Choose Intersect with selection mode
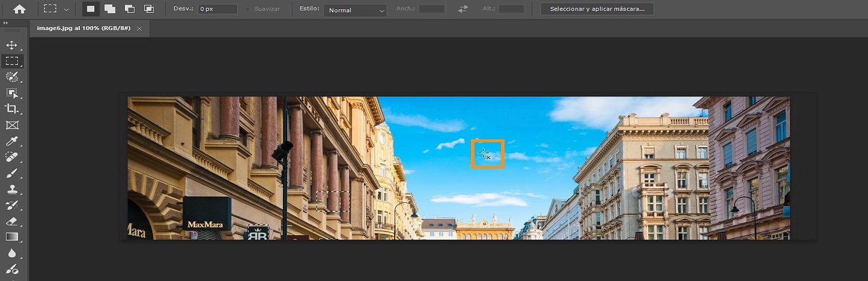The width and height of the screenshot is (868, 281). coord(149,9)
